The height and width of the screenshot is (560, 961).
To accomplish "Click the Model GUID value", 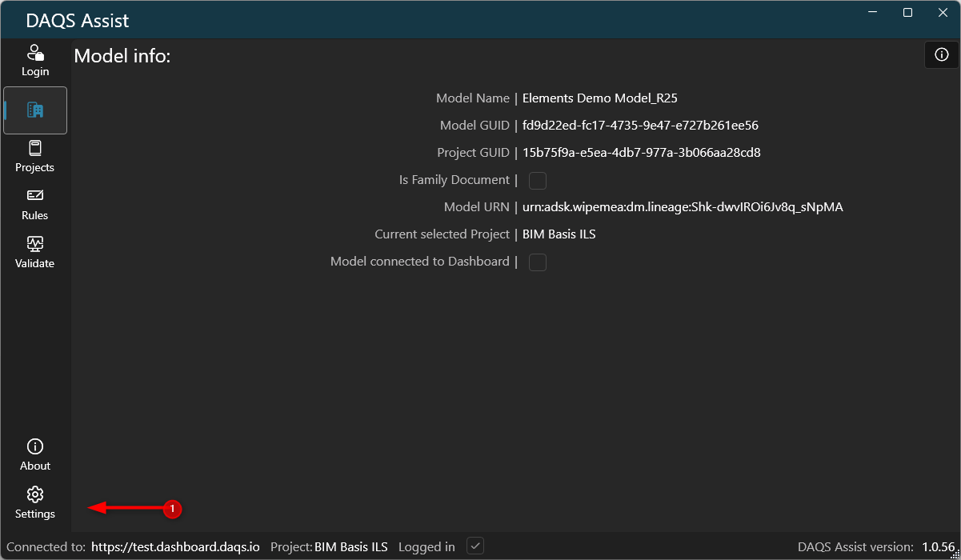I will pos(640,126).
